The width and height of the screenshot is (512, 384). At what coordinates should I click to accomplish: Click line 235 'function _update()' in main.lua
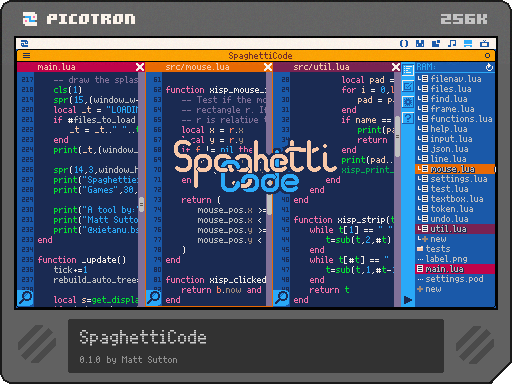[x=82, y=260]
